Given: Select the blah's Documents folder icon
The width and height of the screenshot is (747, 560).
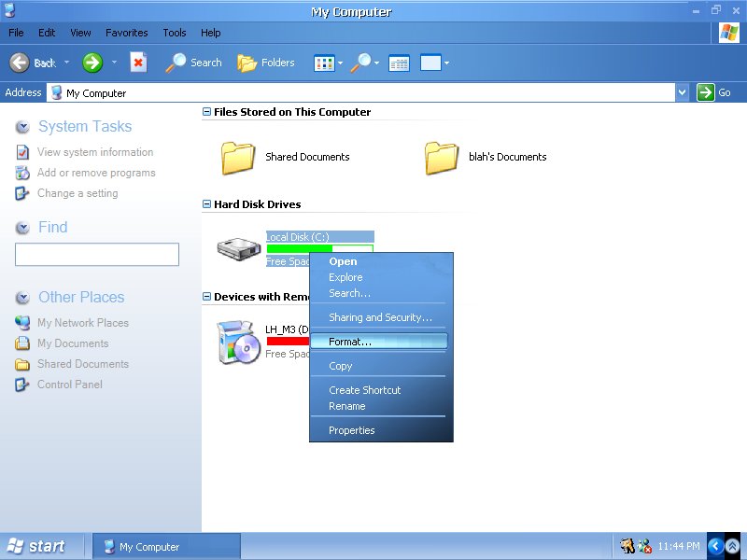Looking at the screenshot, I should (442, 158).
